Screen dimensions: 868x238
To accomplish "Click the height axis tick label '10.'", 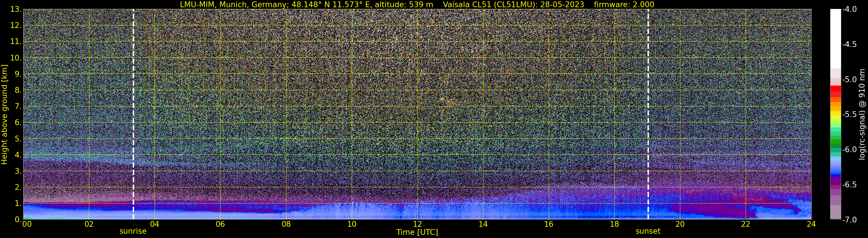I will point(16,58).
